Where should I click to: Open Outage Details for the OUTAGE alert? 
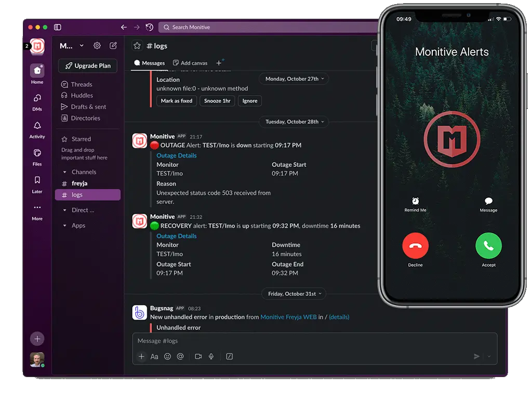tap(176, 155)
